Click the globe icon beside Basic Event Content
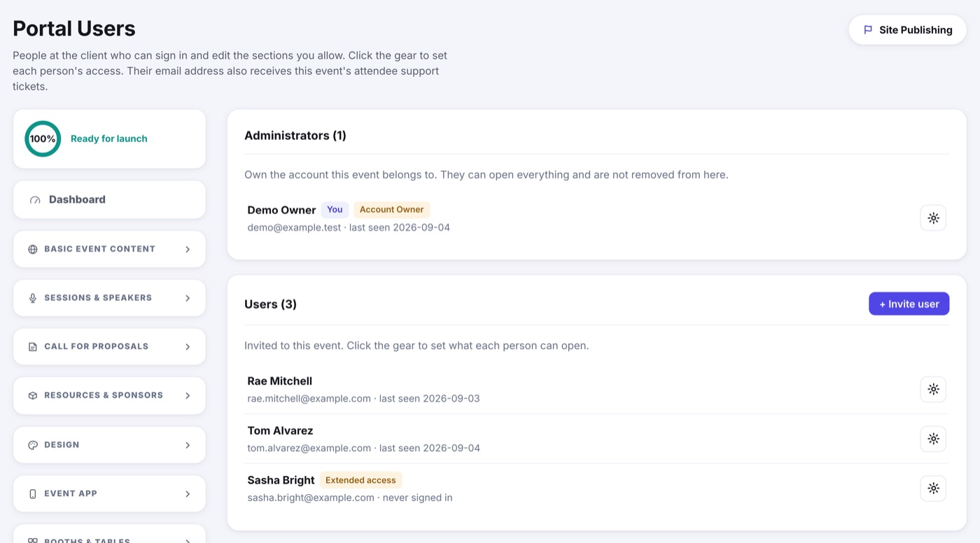 (33, 249)
